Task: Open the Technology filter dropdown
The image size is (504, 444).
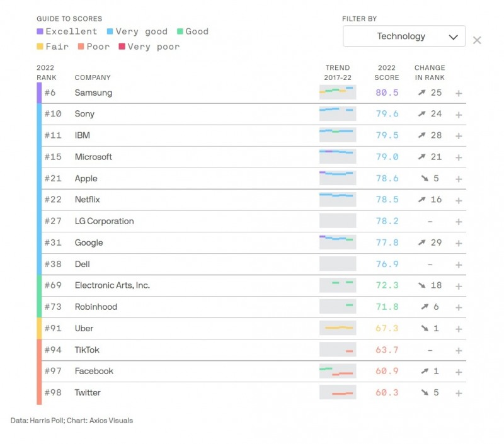Action: click(x=403, y=36)
